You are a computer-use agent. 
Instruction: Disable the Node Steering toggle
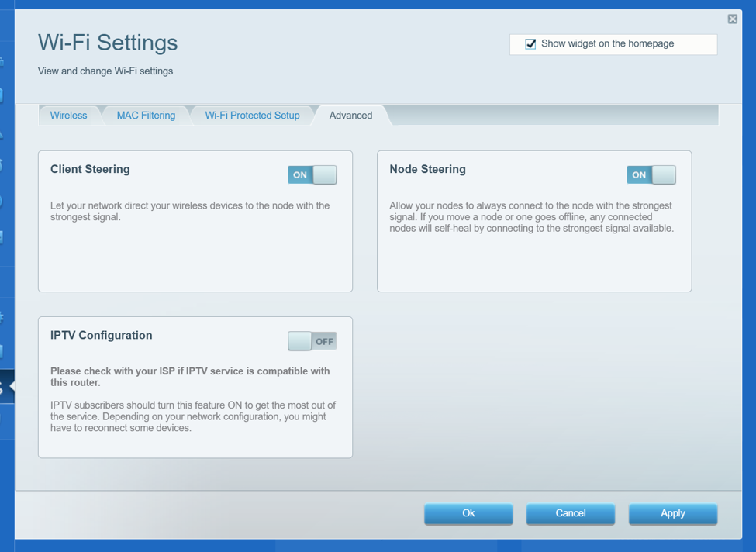pos(651,175)
